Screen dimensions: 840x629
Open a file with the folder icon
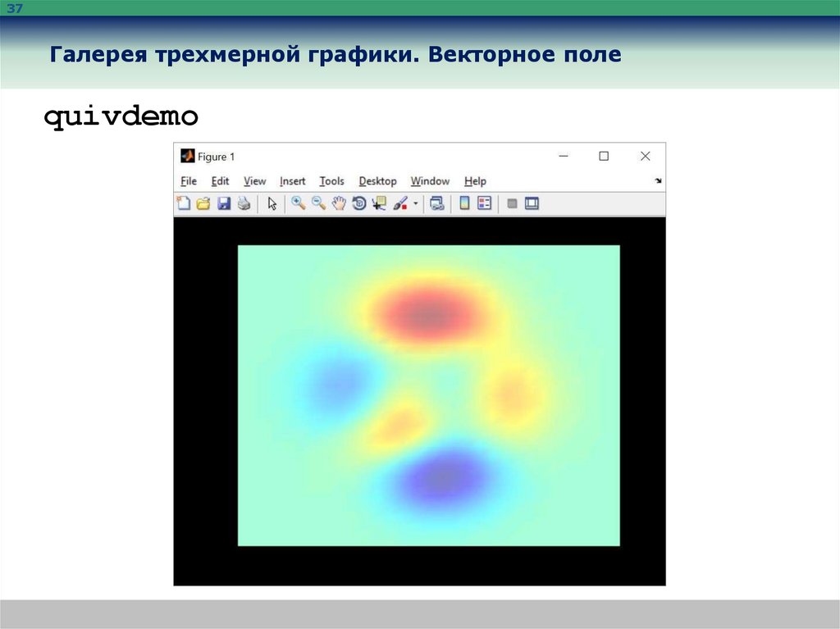pos(203,203)
